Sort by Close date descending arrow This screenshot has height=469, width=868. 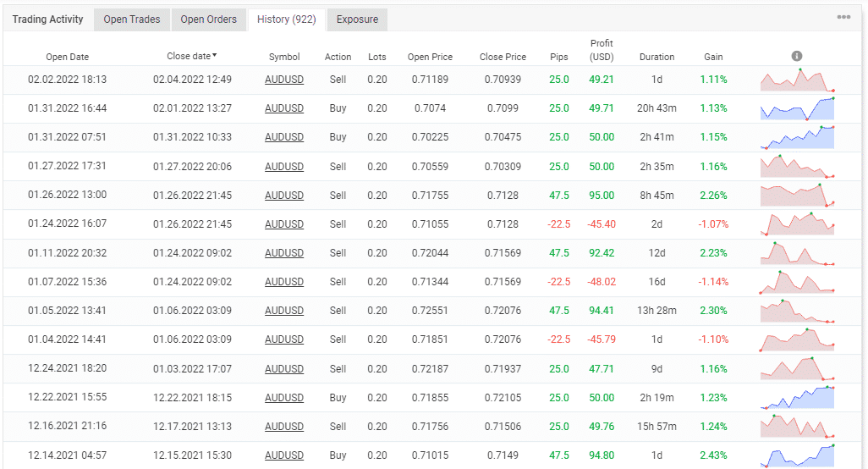(215, 55)
